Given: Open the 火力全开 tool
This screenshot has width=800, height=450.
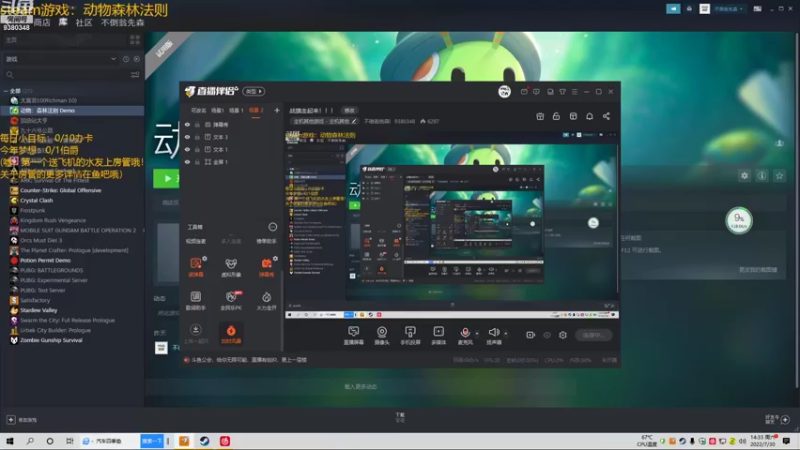Looking at the screenshot, I should click(266, 301).
